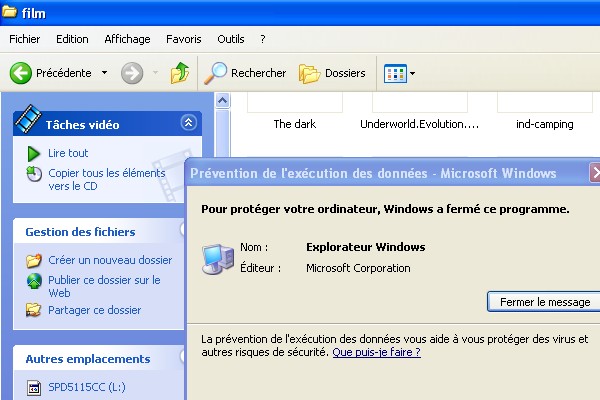The height and width of the screenshot is (400, 600).
Task: Click Copier tous les éléments vers le CD
Action: pos(107,180)
